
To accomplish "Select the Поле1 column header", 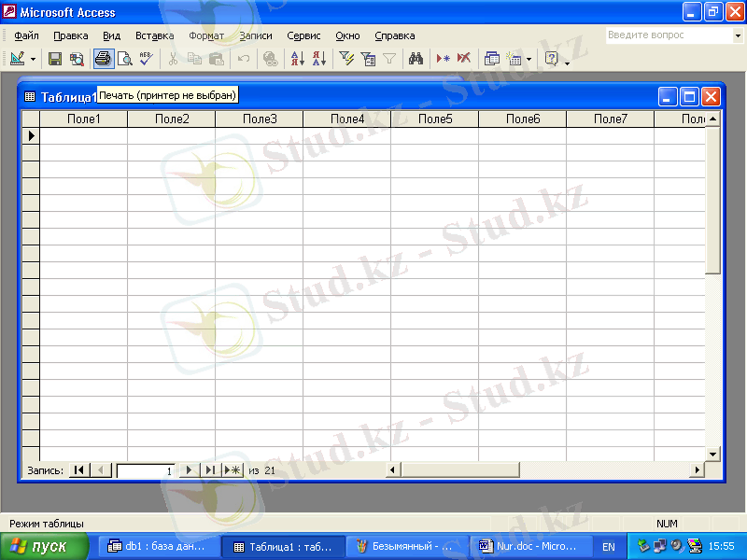I will point(84,119).
